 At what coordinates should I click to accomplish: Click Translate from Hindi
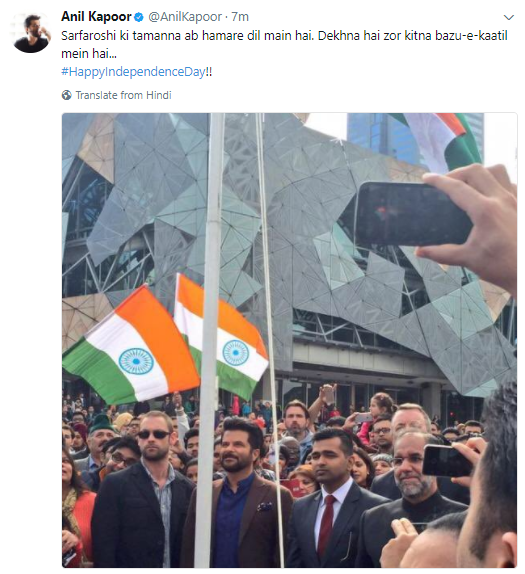point(123,95)
